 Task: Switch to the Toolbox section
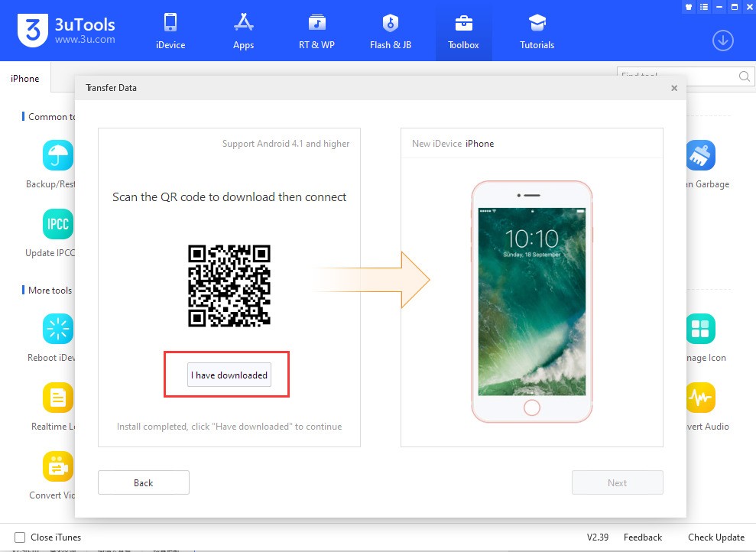click(464, 31)
